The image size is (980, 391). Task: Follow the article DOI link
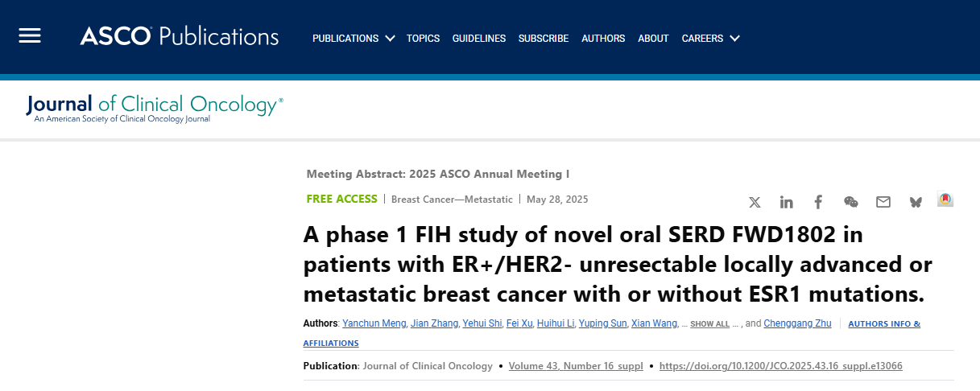click(780, 366)
